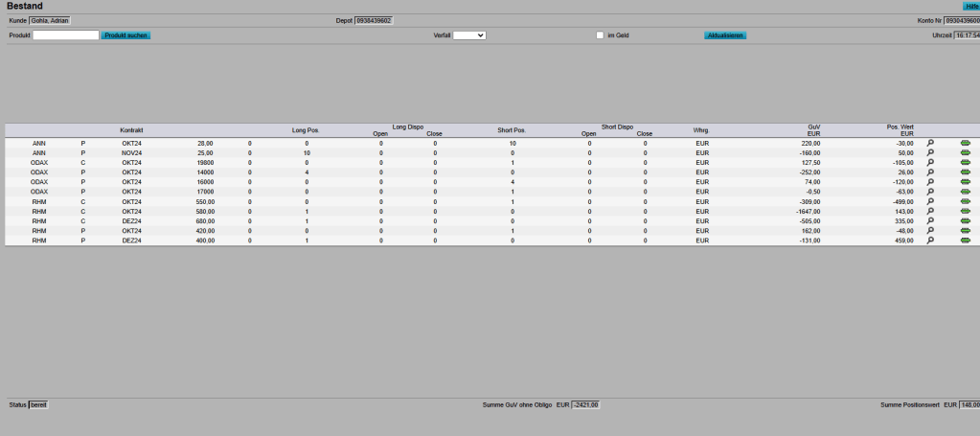Click magnifier in RHM OKT24 580,00 row
Viewport: 980px width, 436px height.
(929, 212)
